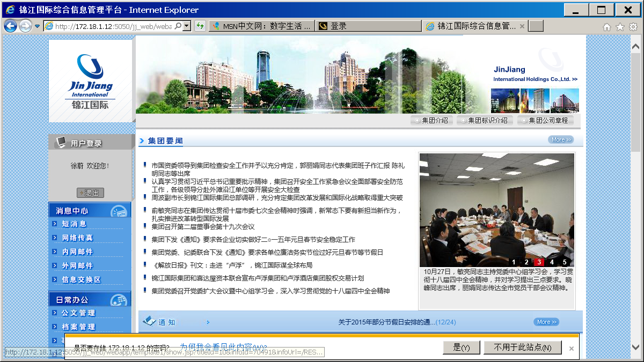Click the browser Forward arrow button
644x362 pixels.
25,26
